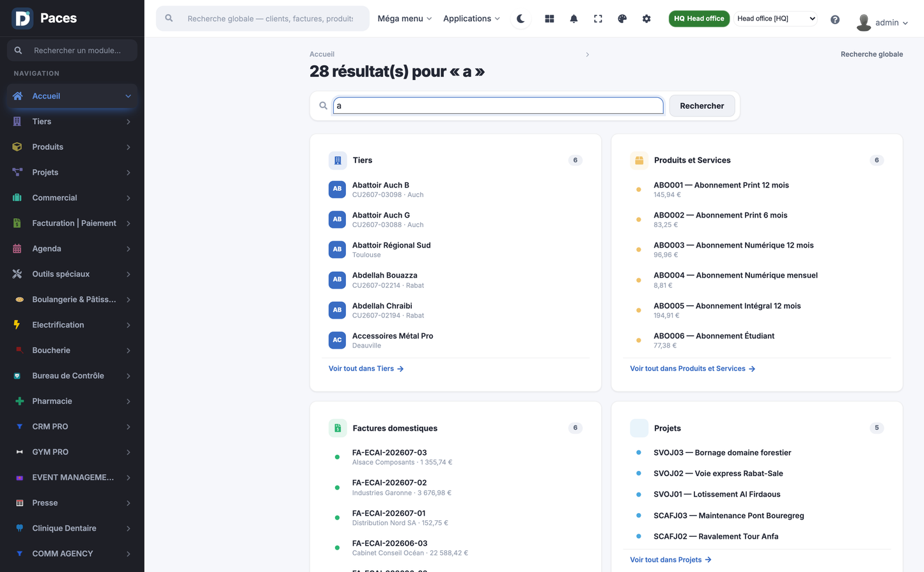924x572 pixels.
Task: Open the theme color palette icon
Action: coord(622,19)
